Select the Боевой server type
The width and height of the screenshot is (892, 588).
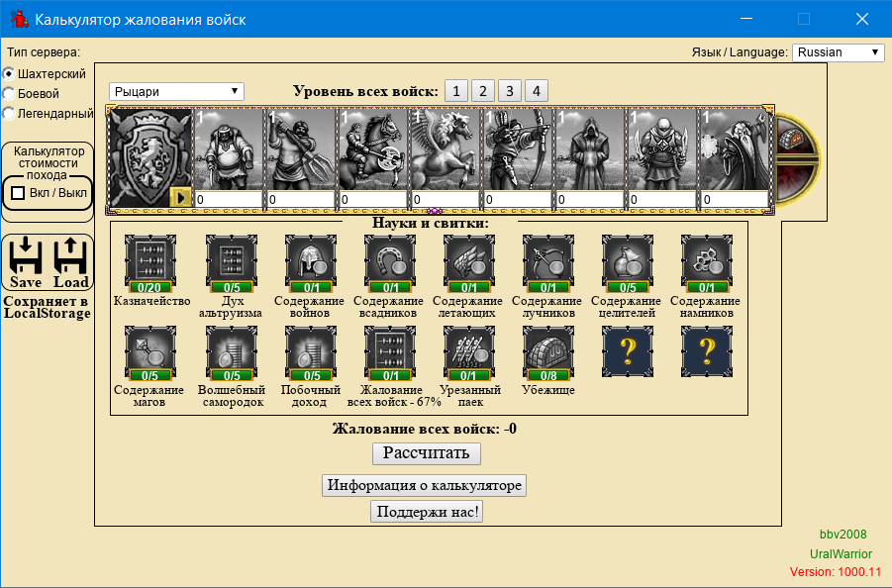tap(9, 94)
